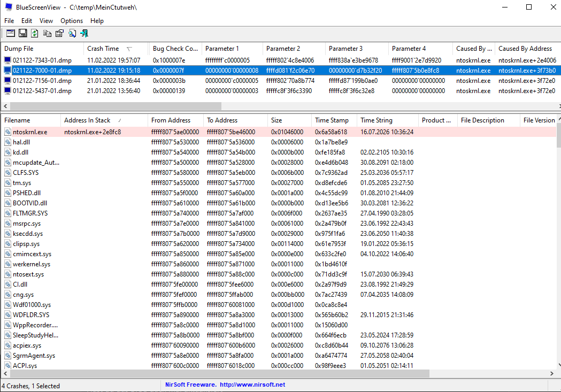Image resolution: width=561 pixels, height=392 pixels.
Task: Select the mcupdate_Aut... driver row
Action: tap(279, 163)
